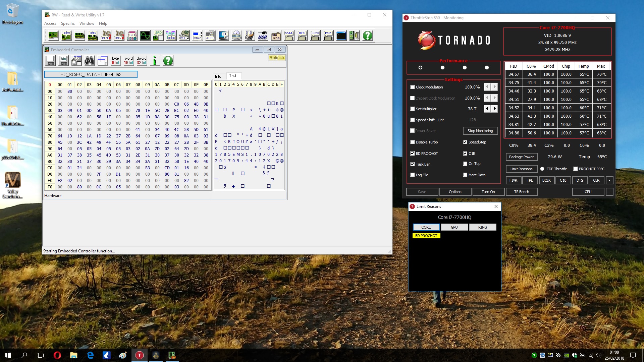Uncheck the SpeedStep checkbox

coord(465,142)
